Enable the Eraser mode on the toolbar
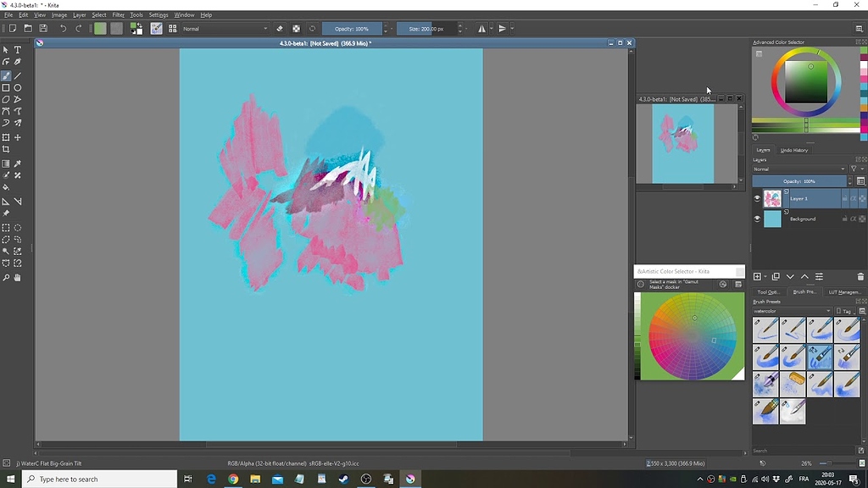The height and width of the screenshot is (488, 868). click(x=279, y=29)
